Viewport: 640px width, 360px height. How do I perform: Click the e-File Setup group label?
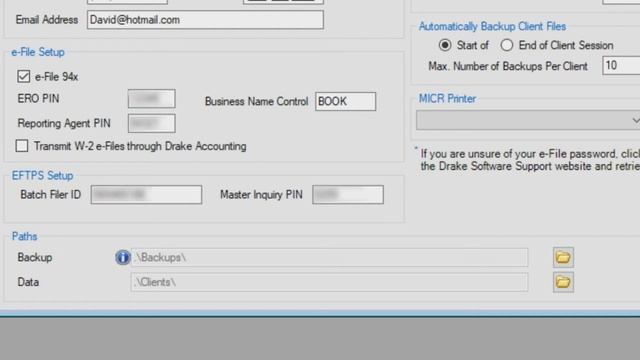pyautogui.click(x=38, y=52)
